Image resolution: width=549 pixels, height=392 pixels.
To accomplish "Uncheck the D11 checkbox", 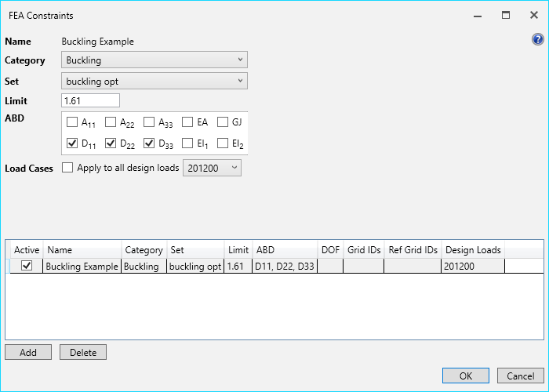I will click(x=72, y=143).
